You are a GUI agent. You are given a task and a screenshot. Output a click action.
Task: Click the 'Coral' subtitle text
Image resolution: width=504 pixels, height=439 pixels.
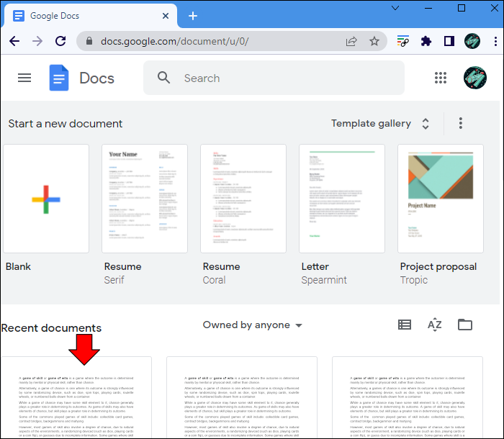point(214,280)
